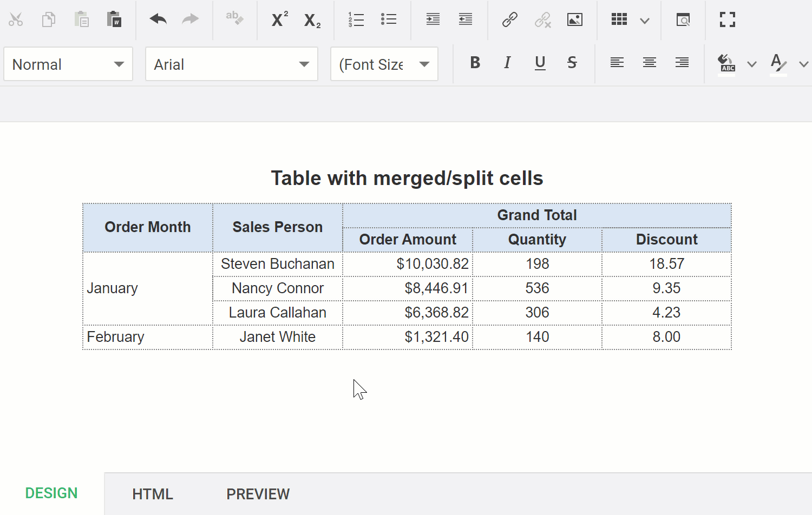Open the Font Size dropdown

point(384,64)
